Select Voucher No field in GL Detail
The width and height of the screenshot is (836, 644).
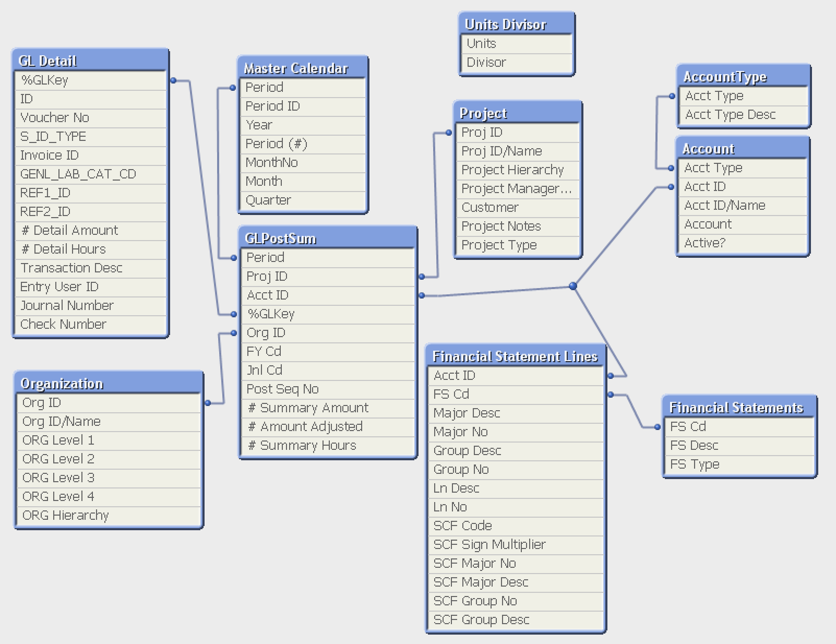90,118
